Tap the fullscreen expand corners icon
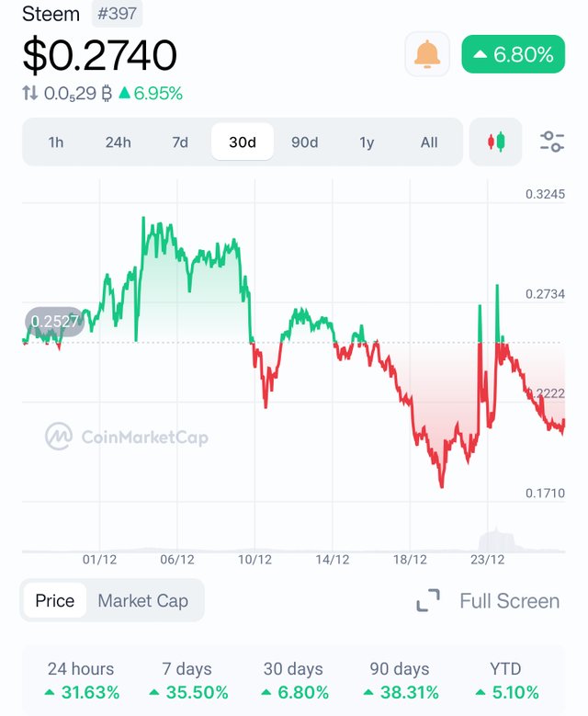Screen dimensions: 588x716 click(x=428, y=600)
